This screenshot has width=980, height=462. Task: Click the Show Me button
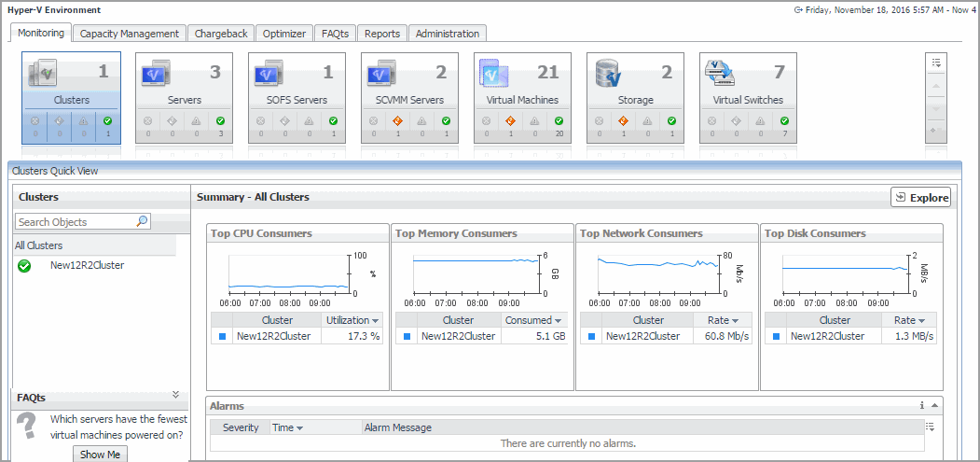(x=100, y=455)
